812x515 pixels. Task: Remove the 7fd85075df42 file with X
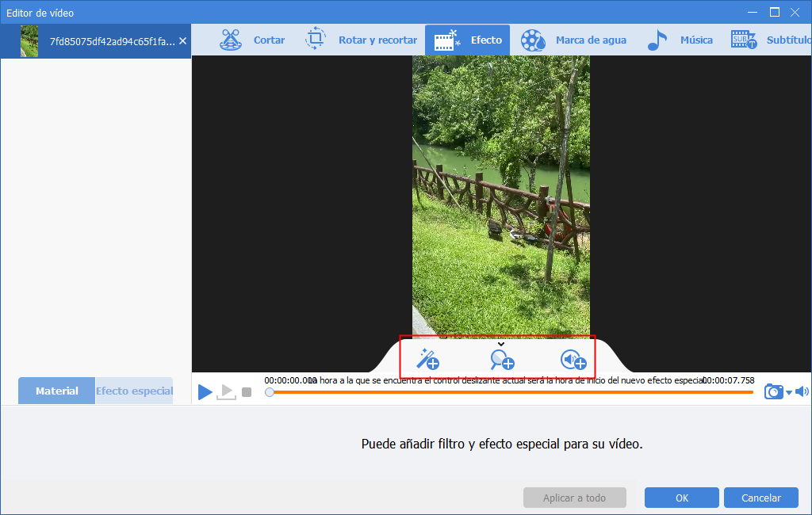click(x=183, y=41)
